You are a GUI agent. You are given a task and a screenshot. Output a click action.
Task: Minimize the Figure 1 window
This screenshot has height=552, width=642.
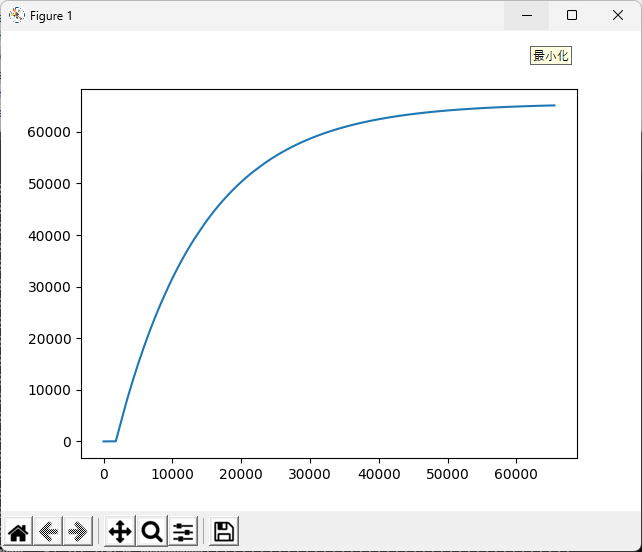pos(526,15)
